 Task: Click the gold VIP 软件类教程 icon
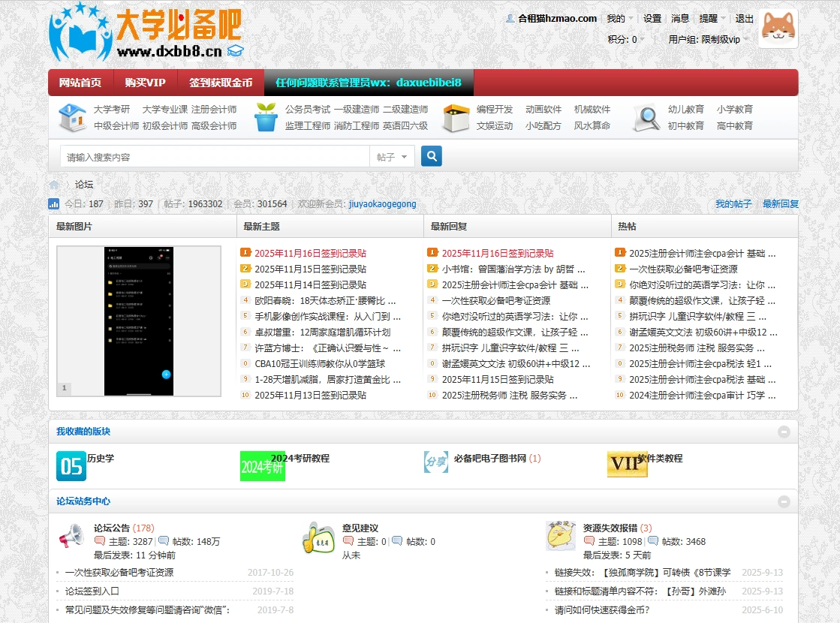tap(627, 465)
